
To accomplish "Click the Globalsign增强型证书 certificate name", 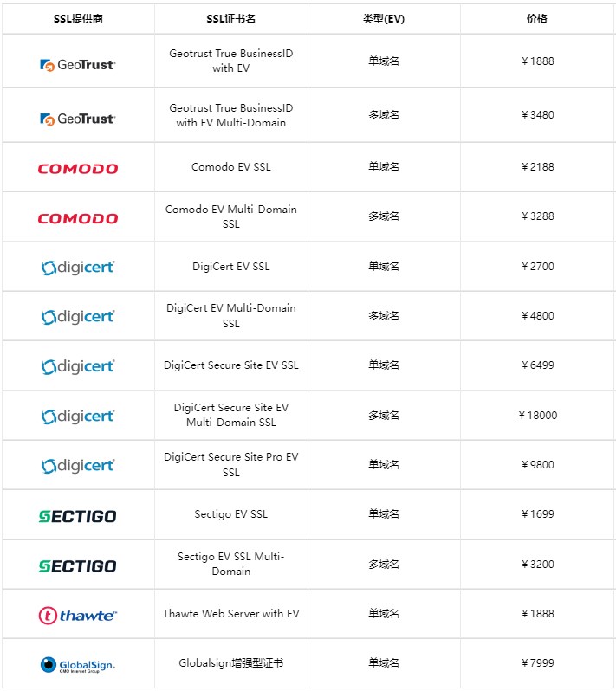I will [x=231, y=663].
